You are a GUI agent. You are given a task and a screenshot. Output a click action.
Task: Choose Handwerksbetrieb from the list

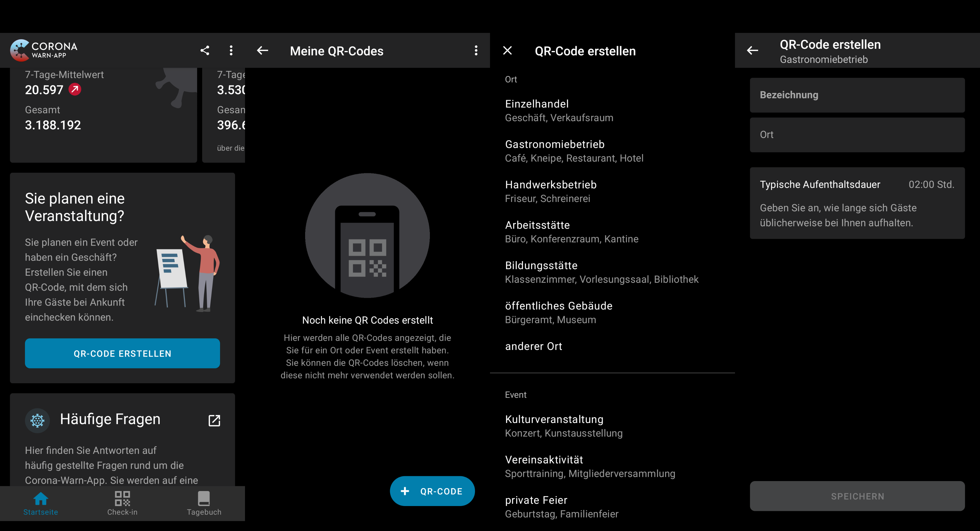click(x=612, y=191)
